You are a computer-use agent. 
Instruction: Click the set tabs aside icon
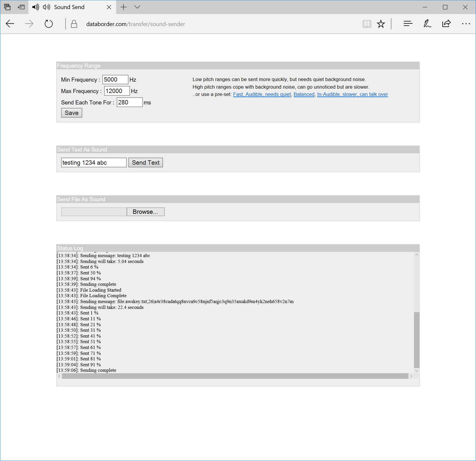click(21, 7)
